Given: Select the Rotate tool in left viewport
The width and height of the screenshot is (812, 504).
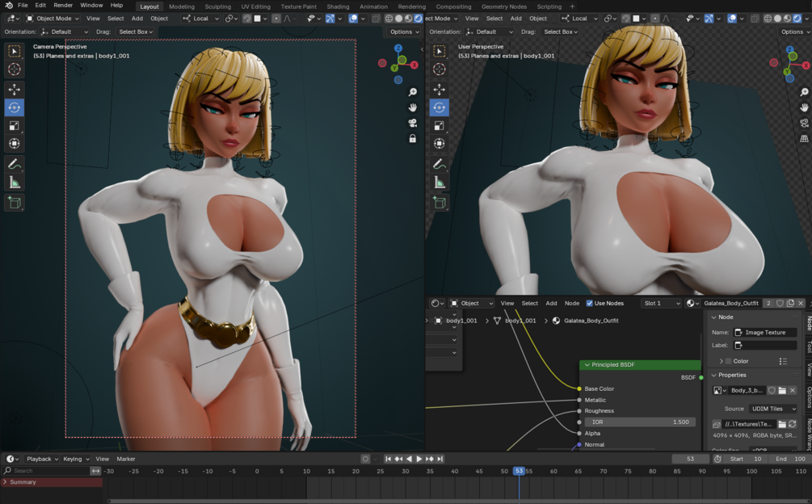Looking at the screenshot, I should [x=14, y=107].
